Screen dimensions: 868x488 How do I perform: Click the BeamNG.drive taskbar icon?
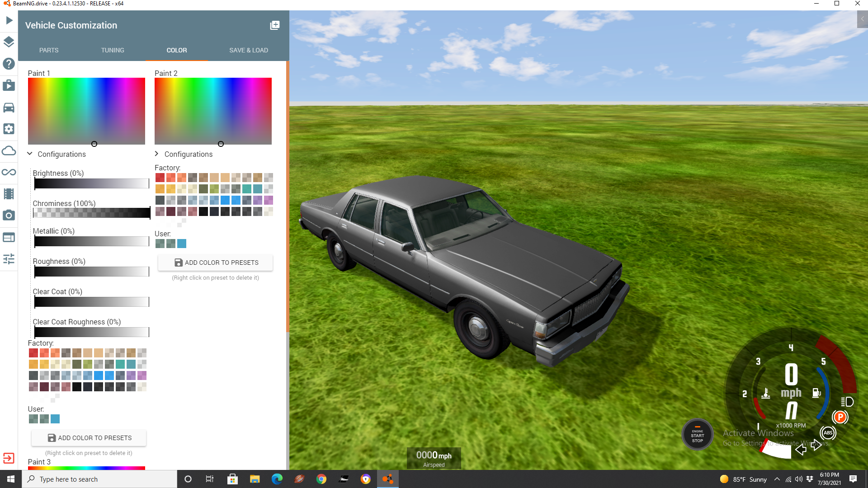point(388,479)
